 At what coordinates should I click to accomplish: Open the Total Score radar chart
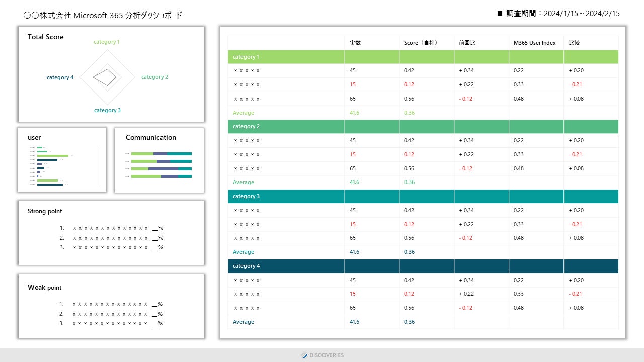coord(107,77)
